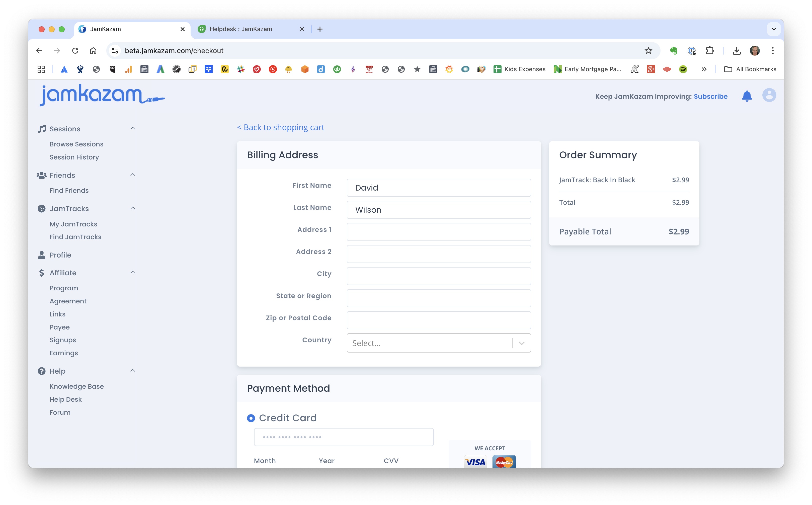Open the browser downloads icon

tap(736, 51)
